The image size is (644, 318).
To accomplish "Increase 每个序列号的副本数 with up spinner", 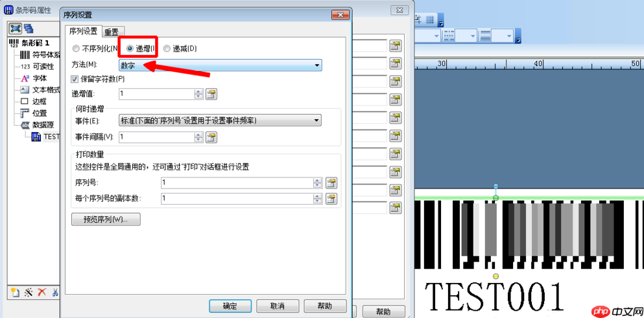I will point(318,196).
